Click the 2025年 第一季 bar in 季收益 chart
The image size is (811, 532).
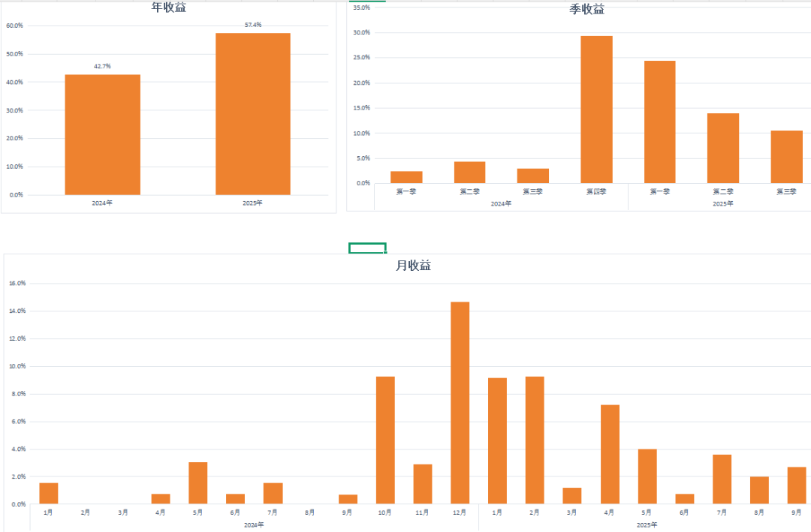[659, 122]
